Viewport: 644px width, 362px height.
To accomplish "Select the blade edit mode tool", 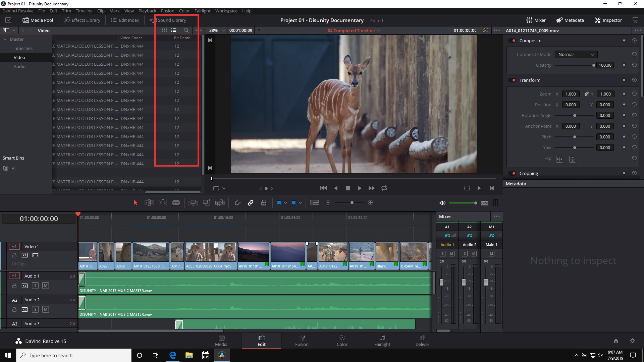I will [176, 203].
